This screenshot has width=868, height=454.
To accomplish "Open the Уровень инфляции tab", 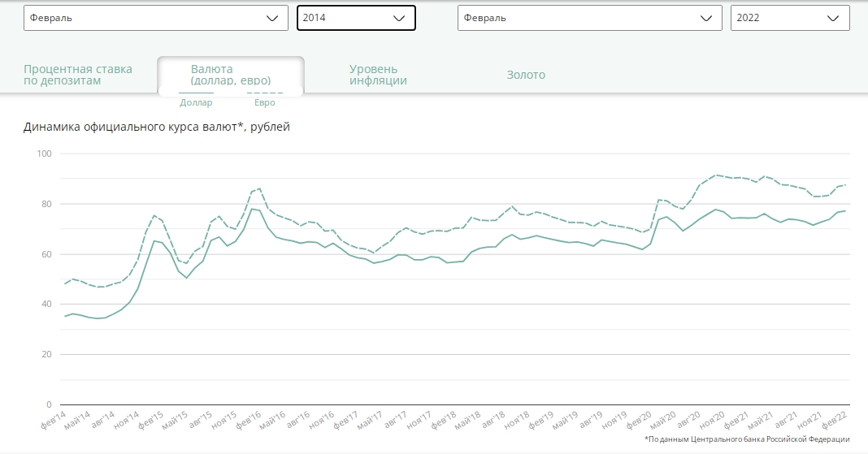I will [x=378, y=75].
